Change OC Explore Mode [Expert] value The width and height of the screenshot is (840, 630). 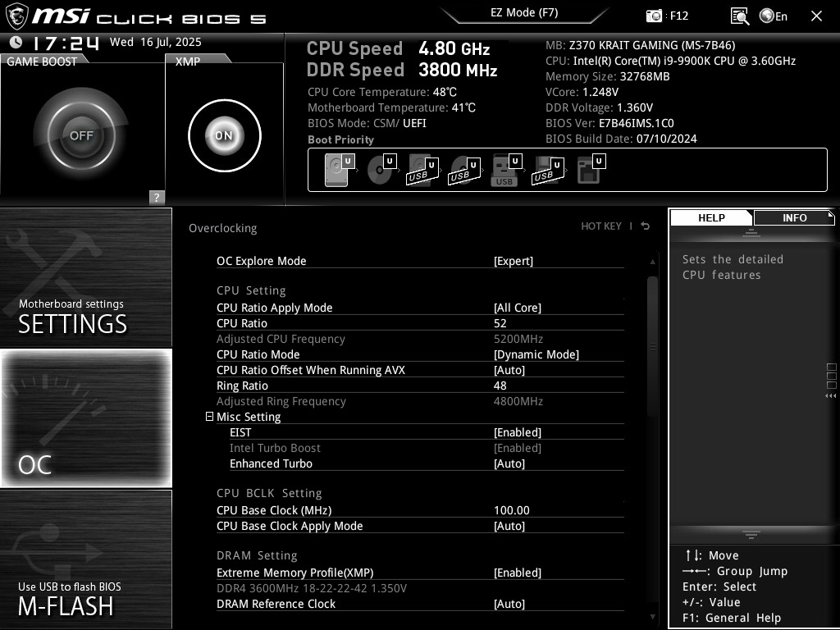coord(514,261)
